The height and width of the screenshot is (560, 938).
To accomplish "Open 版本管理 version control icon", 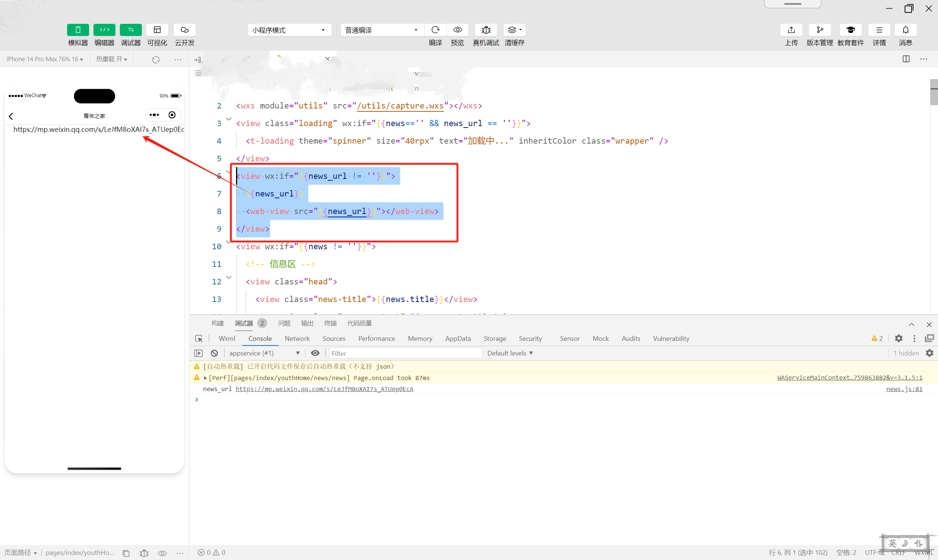I will click(820, 30).
